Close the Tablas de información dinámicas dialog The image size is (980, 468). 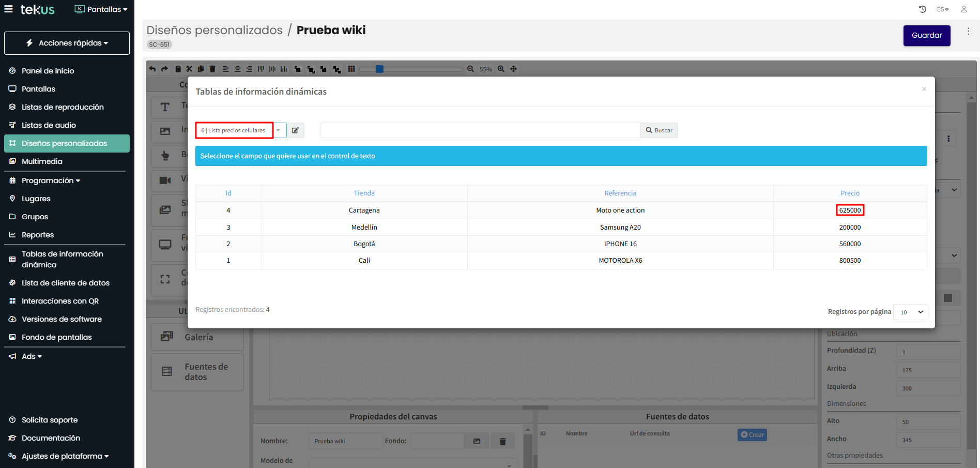coord(924,89)
